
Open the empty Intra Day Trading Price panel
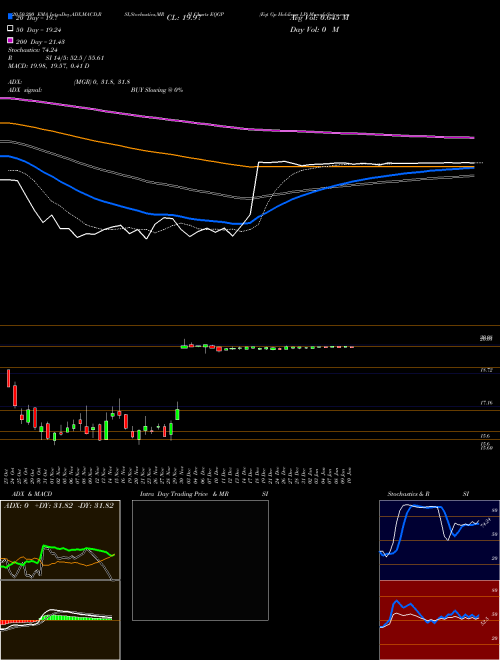coord(200,560)
